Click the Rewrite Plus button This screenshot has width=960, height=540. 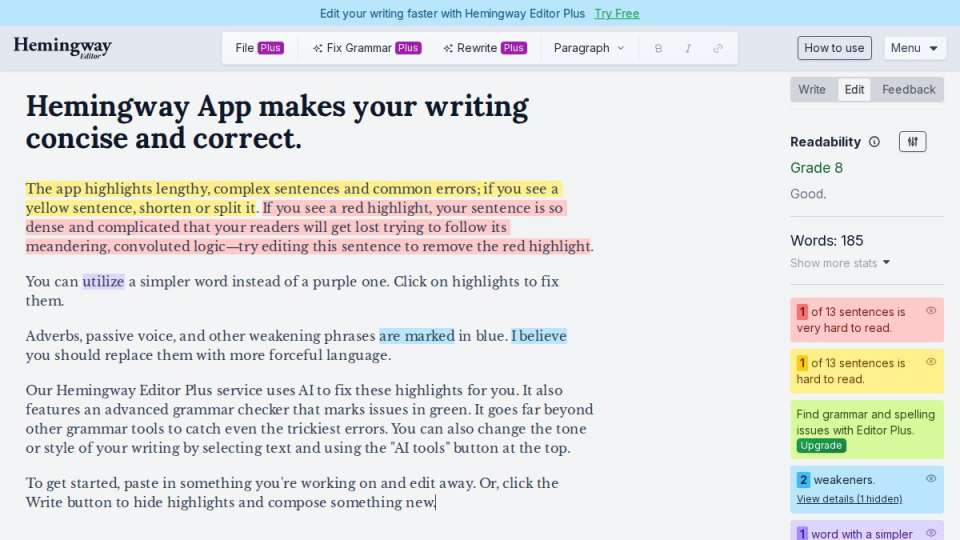[x=484, y=48]
